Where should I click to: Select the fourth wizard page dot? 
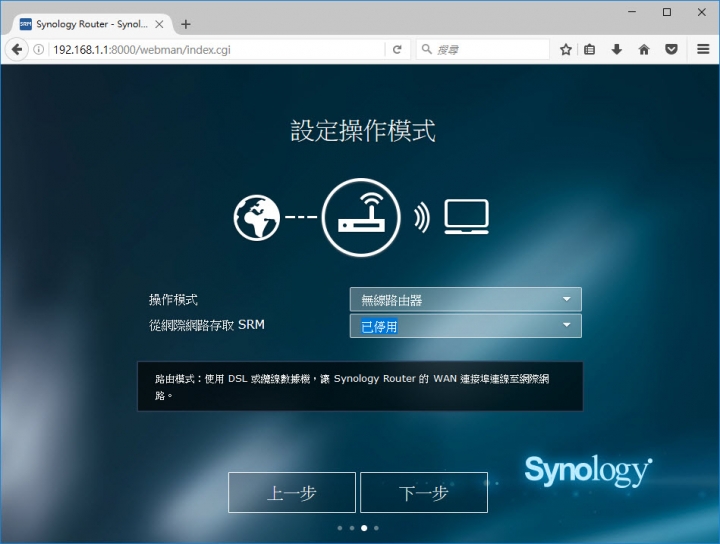pos(376,528)
